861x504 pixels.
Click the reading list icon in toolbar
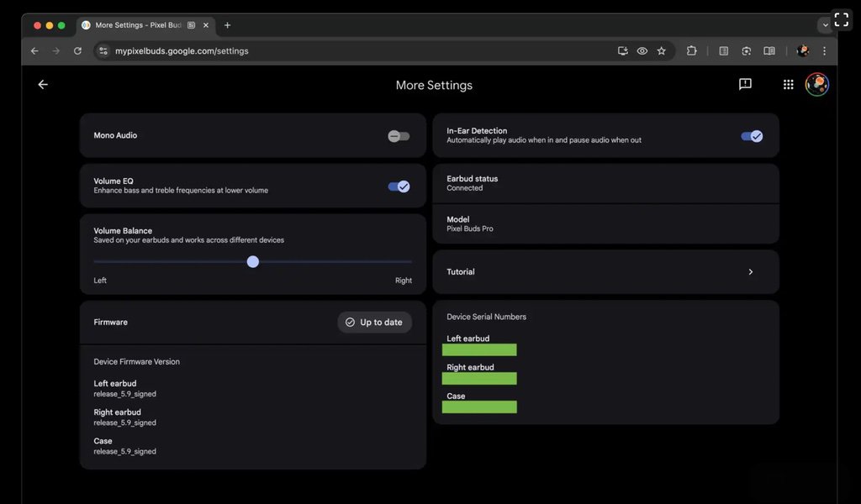724,51
